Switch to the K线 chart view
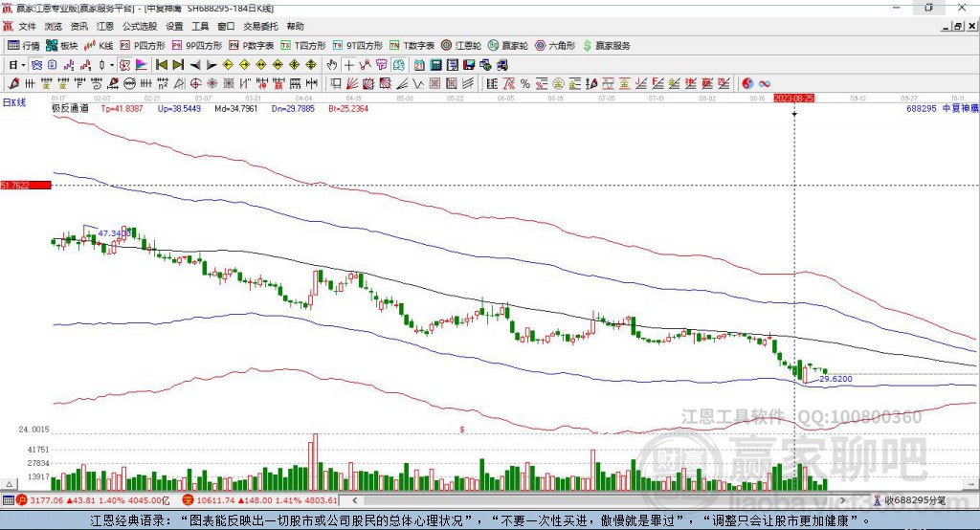 pos(99,46)
